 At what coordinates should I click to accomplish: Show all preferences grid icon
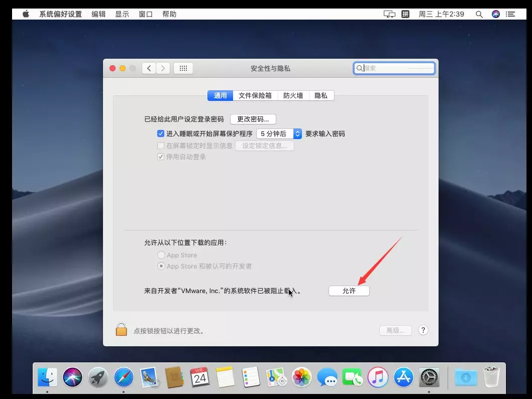pos(183,68)
